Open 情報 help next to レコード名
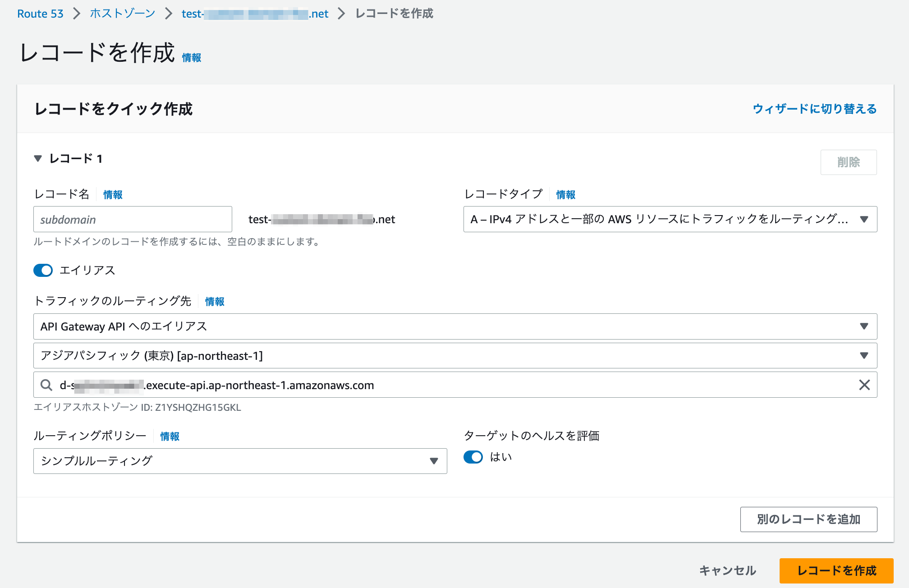 coord(112,194)
